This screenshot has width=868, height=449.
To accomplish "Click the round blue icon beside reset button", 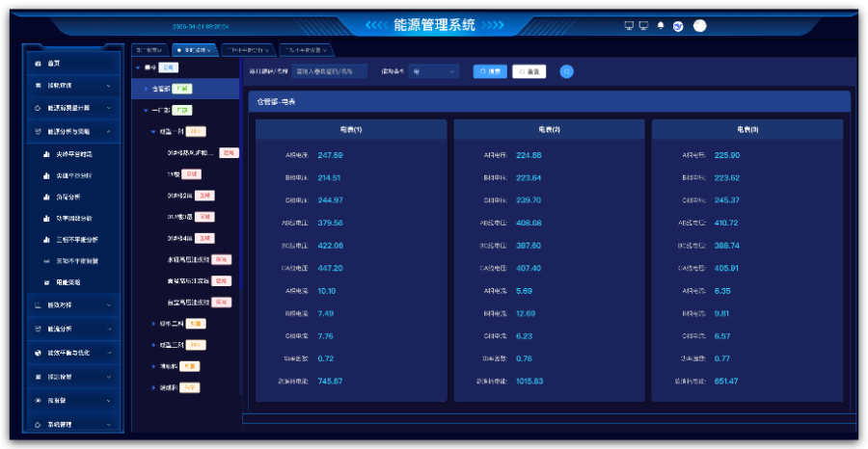I will click(x=566, y=71).
